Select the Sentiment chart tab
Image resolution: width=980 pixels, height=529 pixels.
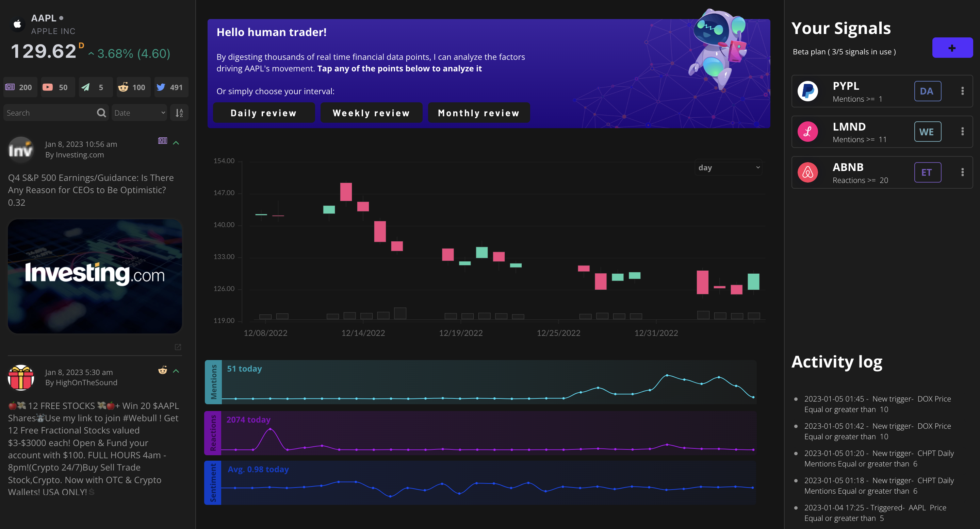pyautogui.click(x=213, y=483)
